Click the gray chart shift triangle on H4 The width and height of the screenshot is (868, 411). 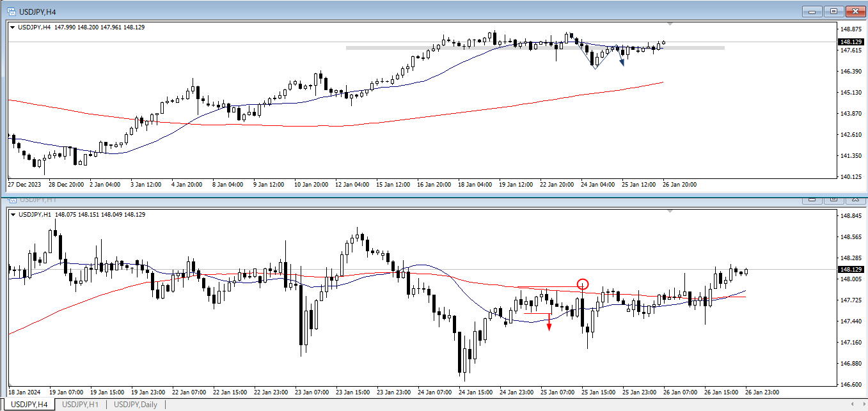pyautogui.click(x=670, y=24)
